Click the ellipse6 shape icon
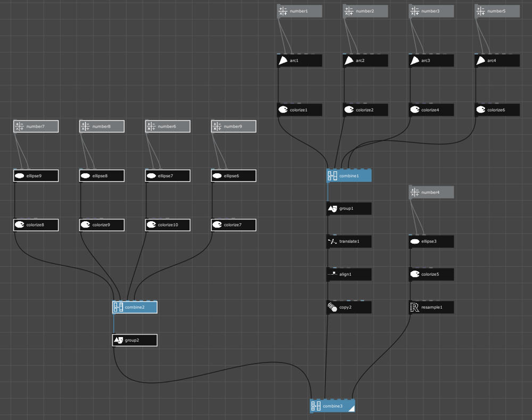 point(217,175)
